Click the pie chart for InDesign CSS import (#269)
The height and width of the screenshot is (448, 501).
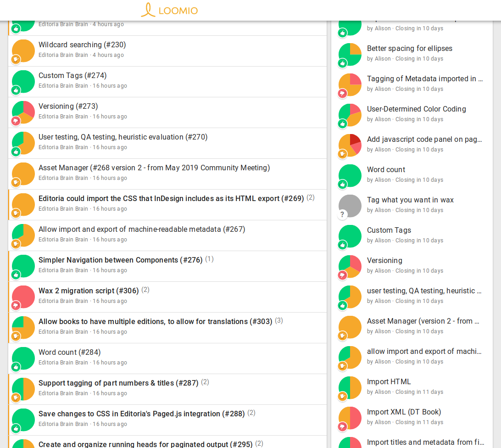pyautogui.click(x=23, y=205)
